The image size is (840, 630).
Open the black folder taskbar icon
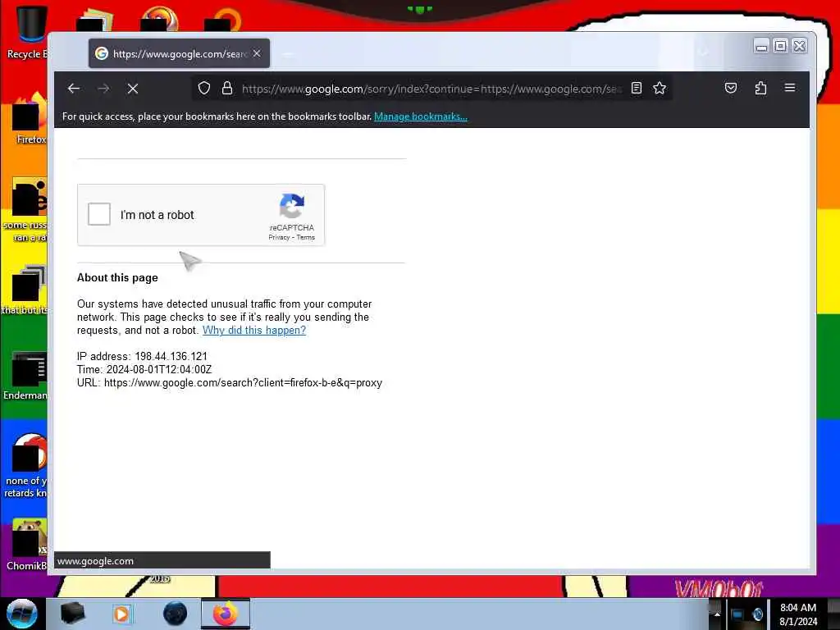pyautogui.click(x=72, y=614)
